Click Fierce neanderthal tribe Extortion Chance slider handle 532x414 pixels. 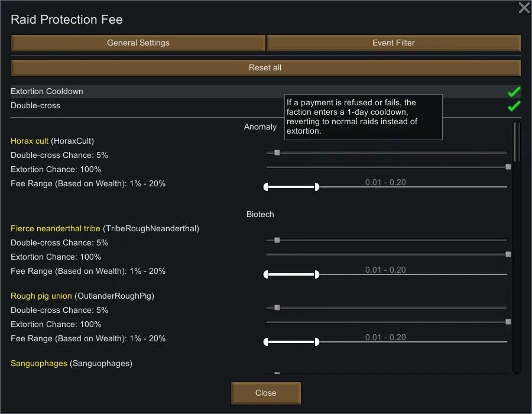pos(508,254)
